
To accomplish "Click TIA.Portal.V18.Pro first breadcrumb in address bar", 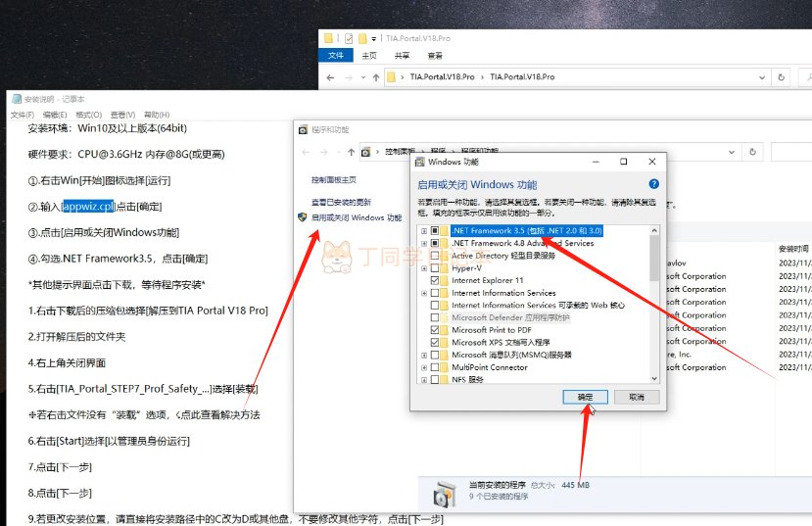I will [443, 77].
